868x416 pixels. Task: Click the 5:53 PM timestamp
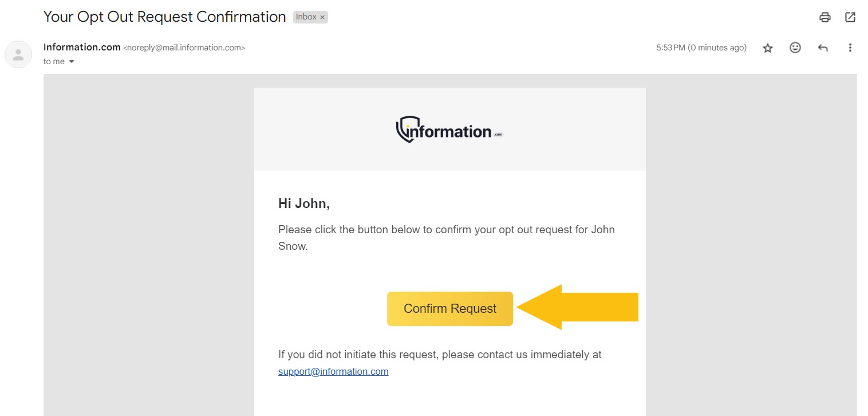[x=701, y=48]
